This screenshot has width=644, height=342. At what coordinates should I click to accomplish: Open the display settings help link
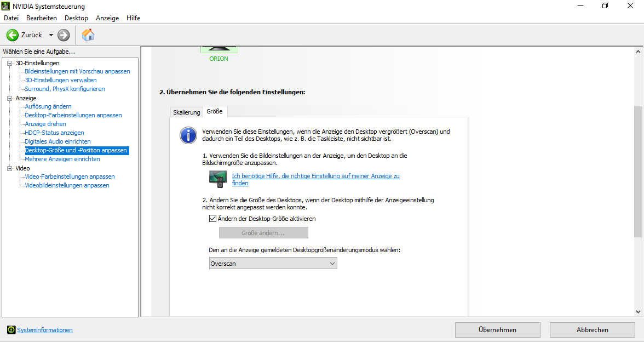point(315,179)
